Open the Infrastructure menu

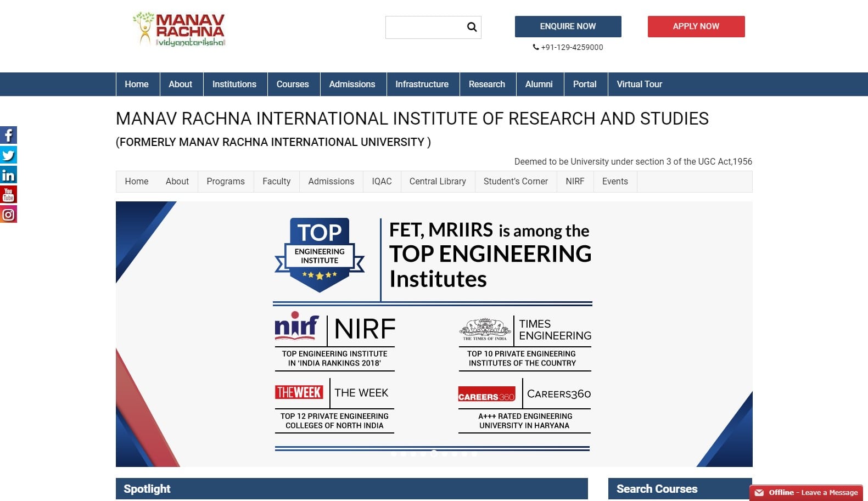coord(422,84)
